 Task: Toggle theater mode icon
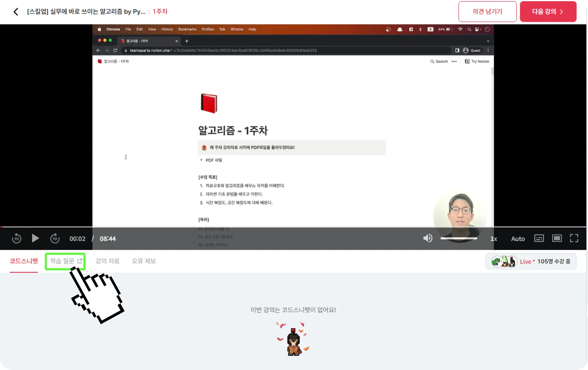557,238
